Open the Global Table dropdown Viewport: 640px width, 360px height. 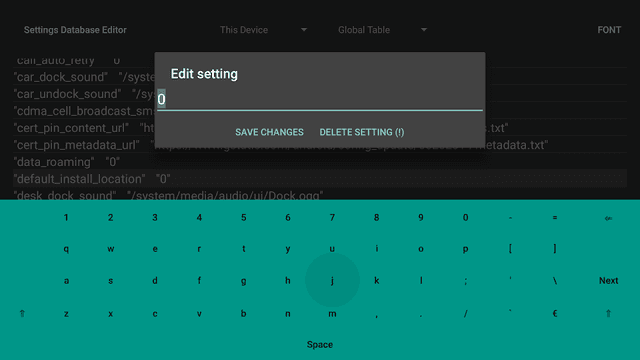(382, 30)
